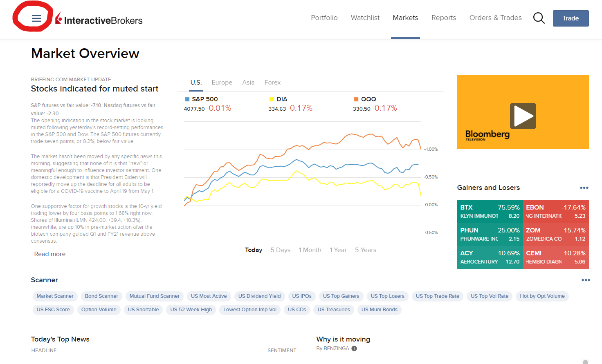Select the US Shortable scanner
Image resolution: width=602 pixels, height=364 pixels.
[143, 310]
